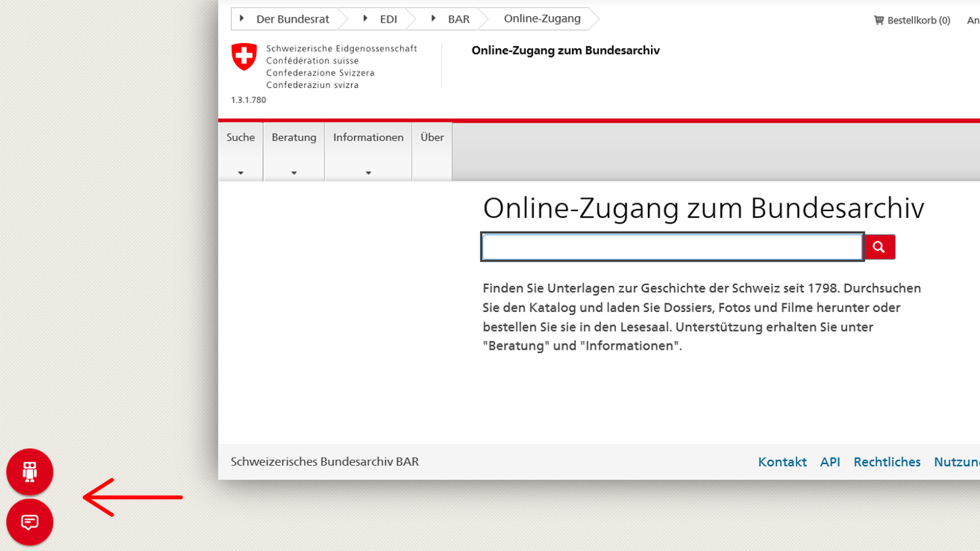Expand the Suche menu dropdown arrow

coord(240,173)
